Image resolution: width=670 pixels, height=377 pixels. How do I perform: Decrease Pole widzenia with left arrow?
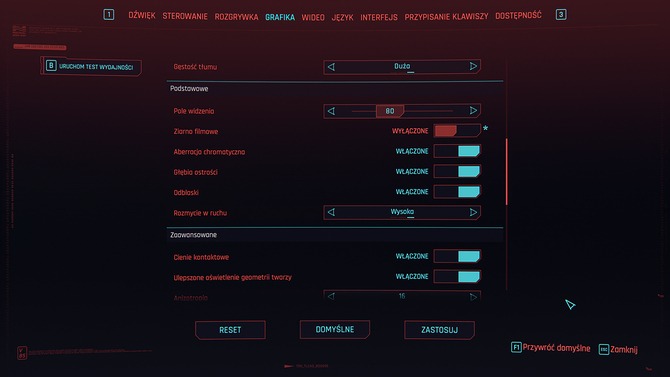(x=331, y=111)
